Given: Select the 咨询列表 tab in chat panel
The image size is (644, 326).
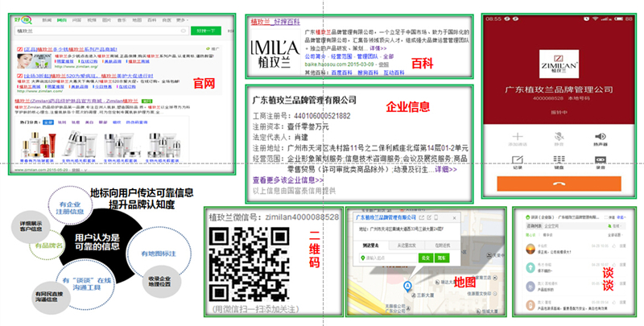Looking at the screenshot, I should (x=534, y=226).
